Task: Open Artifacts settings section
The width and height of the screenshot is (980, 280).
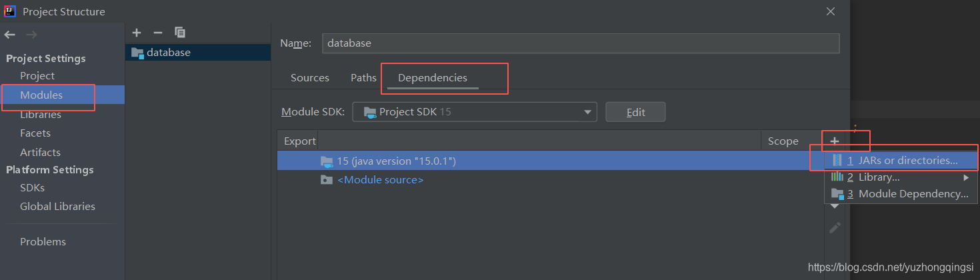Action: tap(40, 153)
